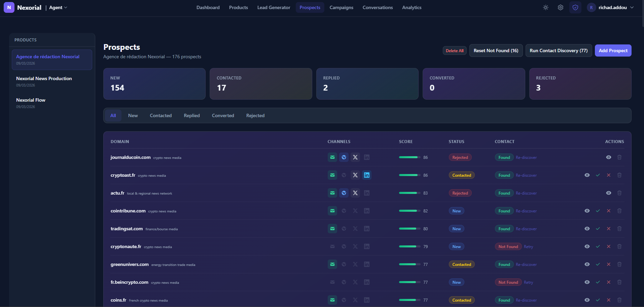This screenshot has width=644, height=307.
Task: Click the web channel globe icon for journalducoin.com
Action: [344, 157]
